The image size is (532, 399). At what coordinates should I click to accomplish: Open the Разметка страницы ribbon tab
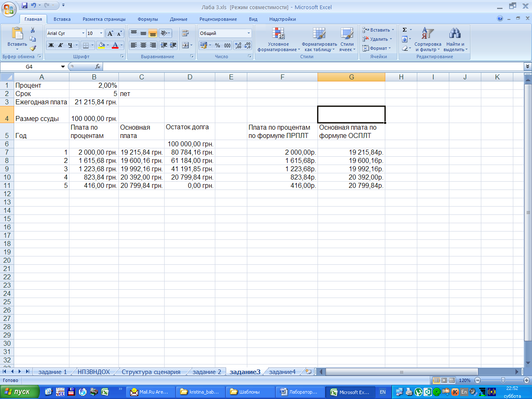click(104, 19)
